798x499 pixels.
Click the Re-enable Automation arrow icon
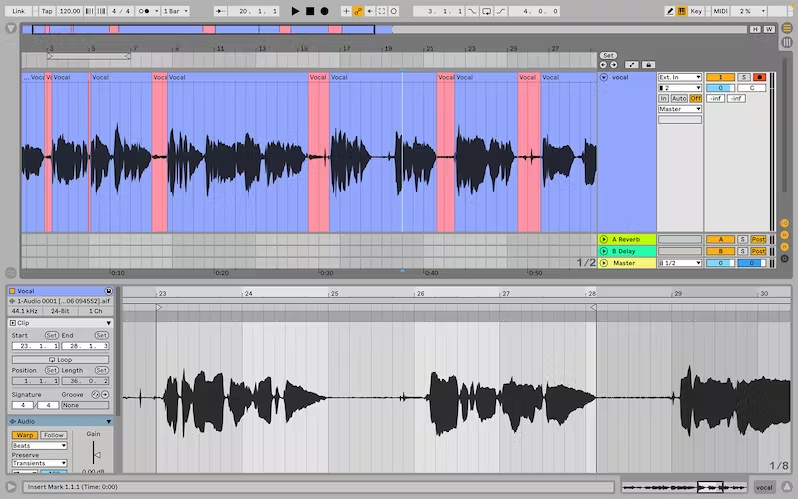point(370,11)
